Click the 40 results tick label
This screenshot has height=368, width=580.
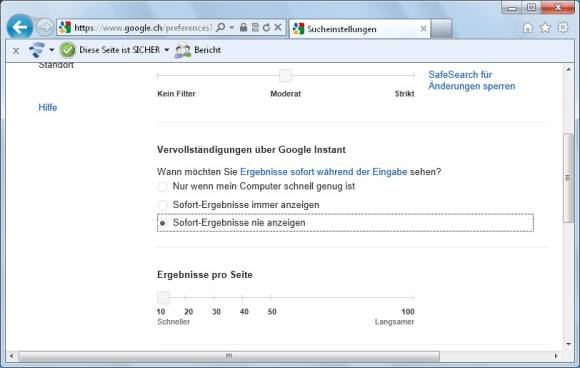[244, 312]
